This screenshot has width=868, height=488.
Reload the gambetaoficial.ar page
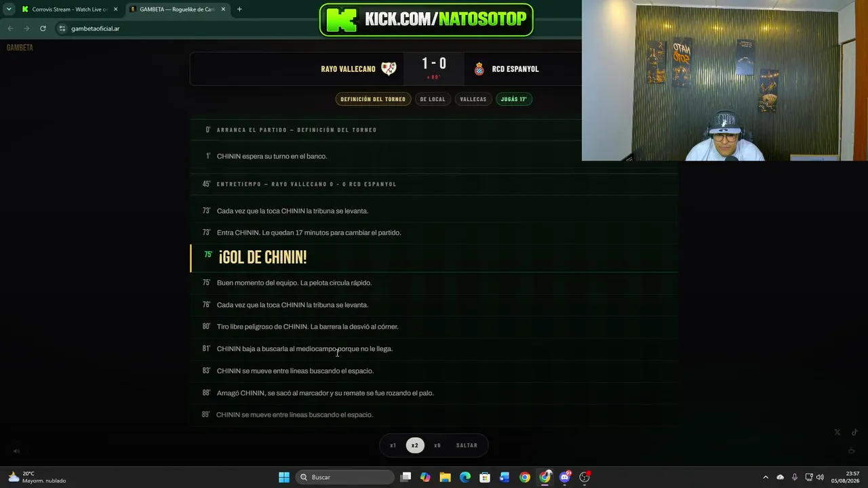[x=43, y=28]
